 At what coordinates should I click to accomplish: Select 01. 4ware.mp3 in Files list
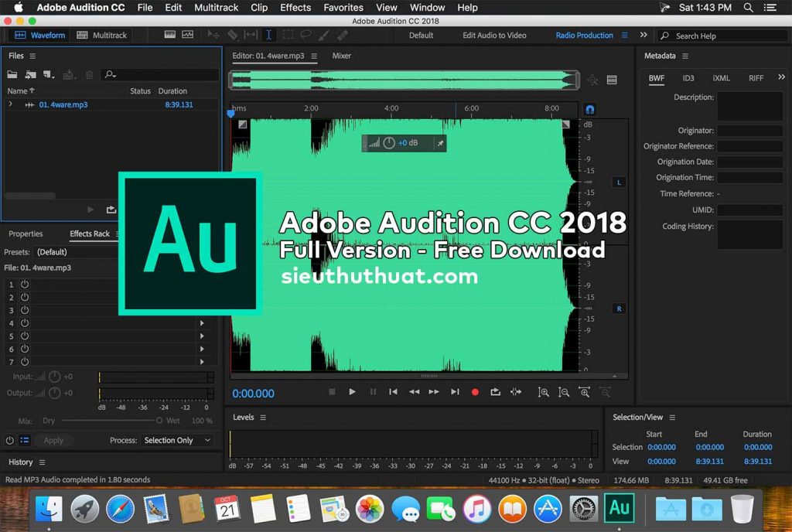point(63,104)
